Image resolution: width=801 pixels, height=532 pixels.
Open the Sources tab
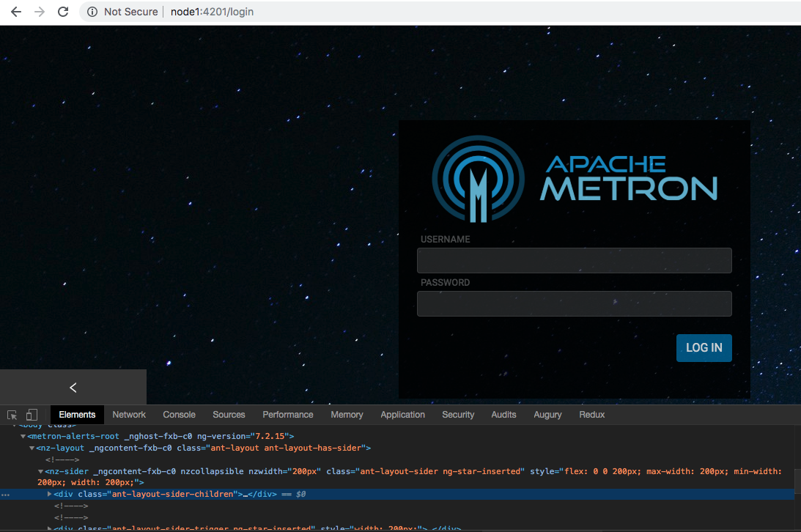tap(229, 415)
